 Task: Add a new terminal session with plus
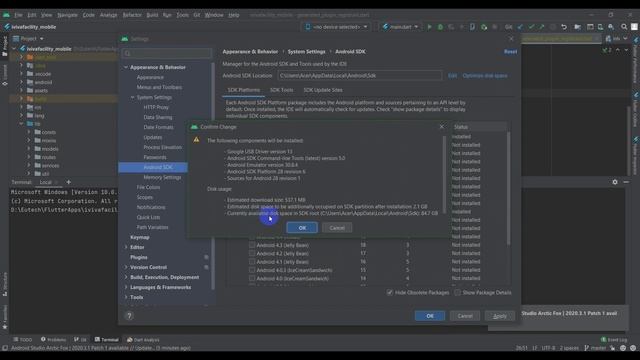tap(69, 182)
